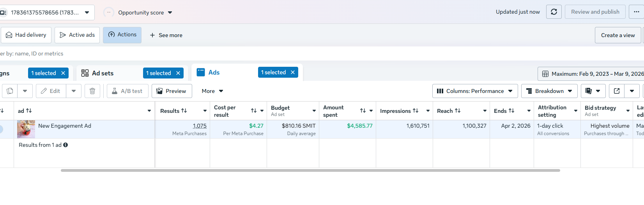
Task: Switch to the Ad sets tab
Action: click(x=103, y=73)
